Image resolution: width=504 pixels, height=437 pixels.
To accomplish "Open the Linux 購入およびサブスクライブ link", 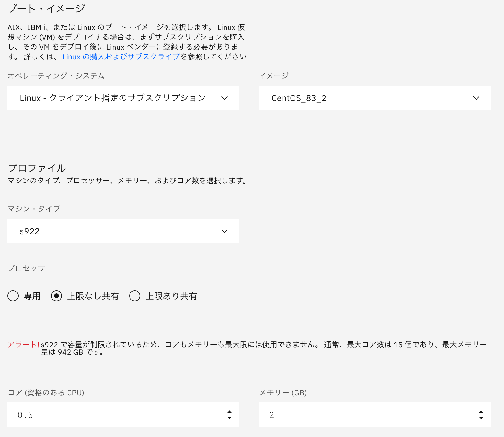I will coord(120,57).
